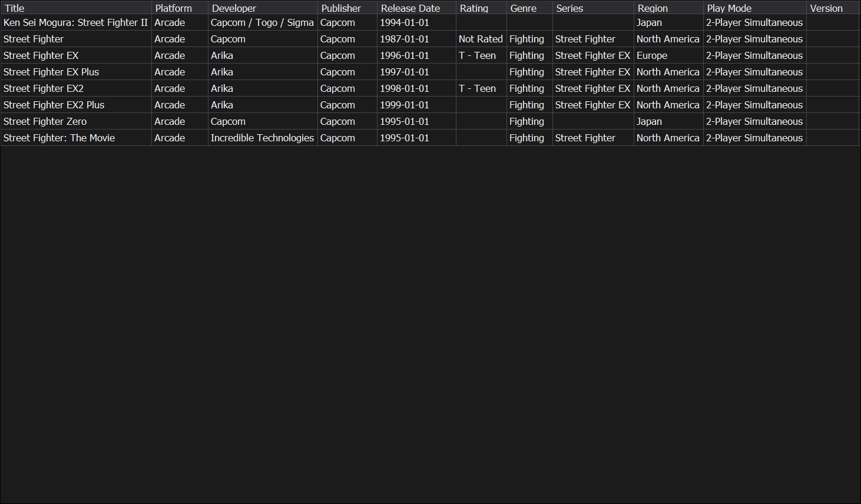Click the 1998-01-01 release date cell

(x=416, y=88)
